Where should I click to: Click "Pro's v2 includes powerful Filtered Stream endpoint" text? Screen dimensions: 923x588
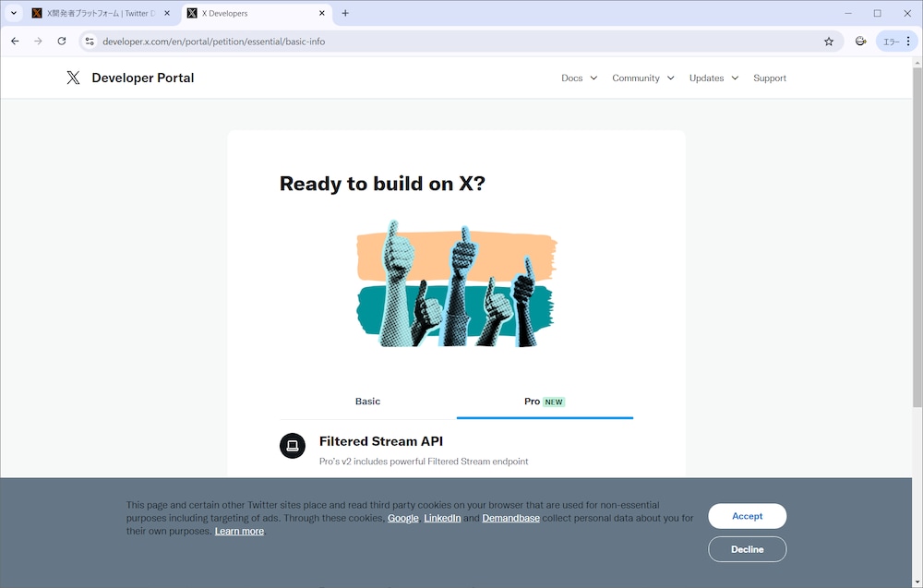coord(424,462)
